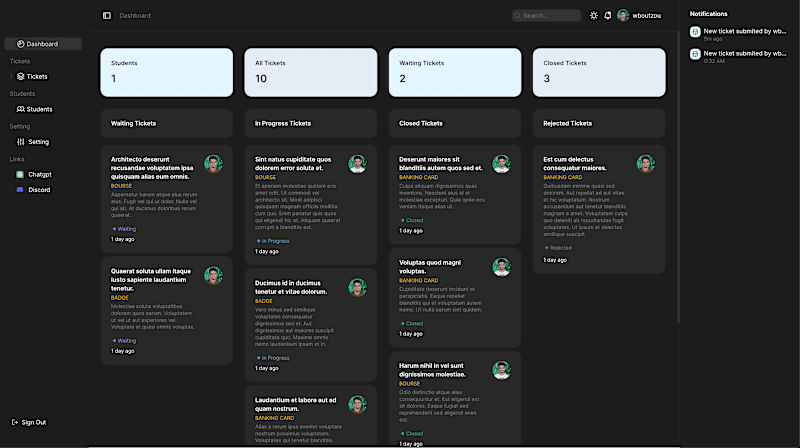Sign Out of the dashboard
The image size is (800, 448).
click(29, 422)
